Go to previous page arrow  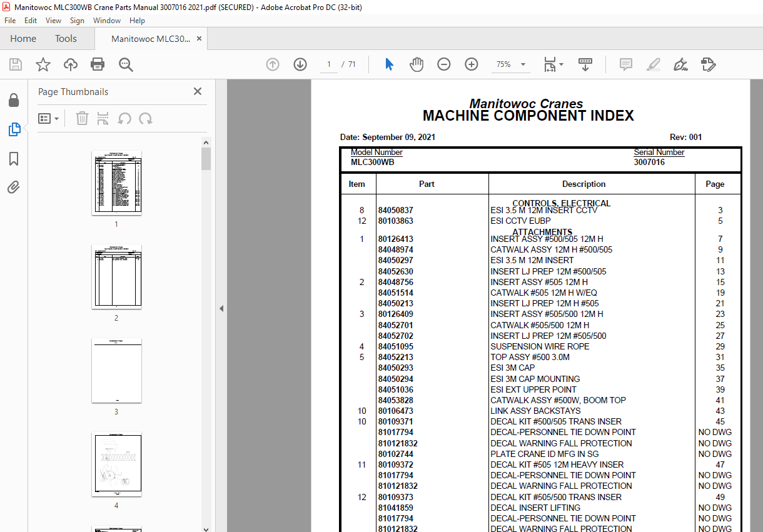(x=273, y=64)
